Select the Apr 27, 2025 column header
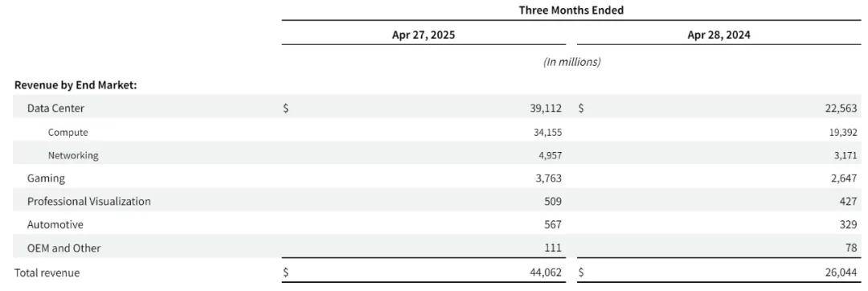The image size is (868, 291). (424, 35)
